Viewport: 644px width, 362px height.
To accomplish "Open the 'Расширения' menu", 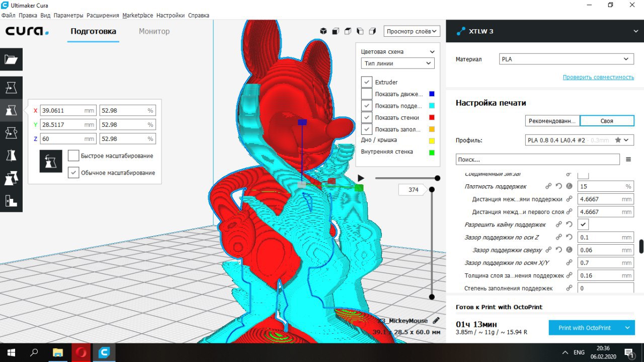I will 103,15.
